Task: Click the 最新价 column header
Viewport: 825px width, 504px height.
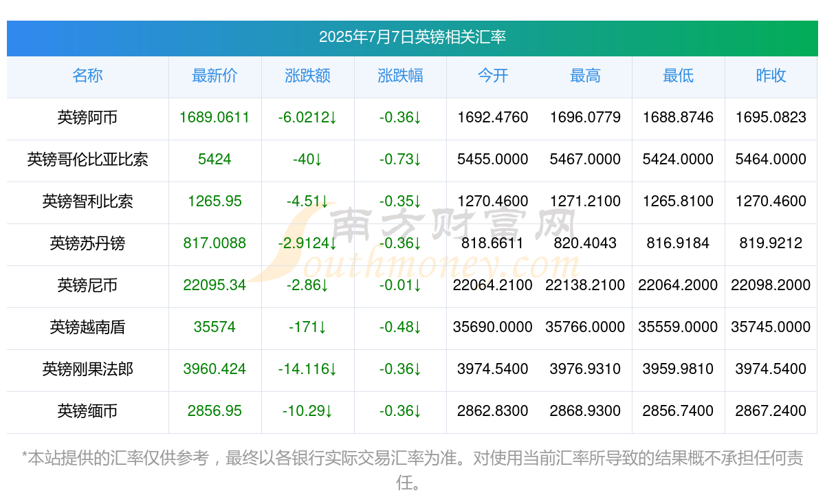Action: [214, 76]
